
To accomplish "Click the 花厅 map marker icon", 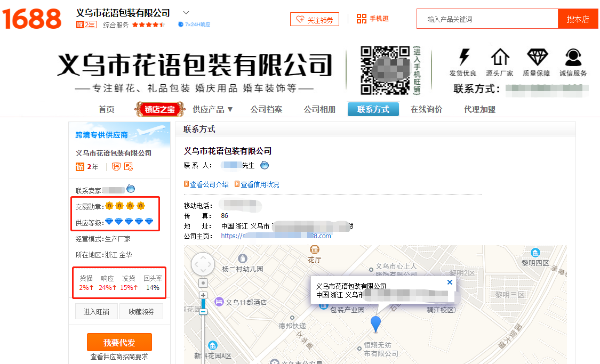I will tap(315, 250).
